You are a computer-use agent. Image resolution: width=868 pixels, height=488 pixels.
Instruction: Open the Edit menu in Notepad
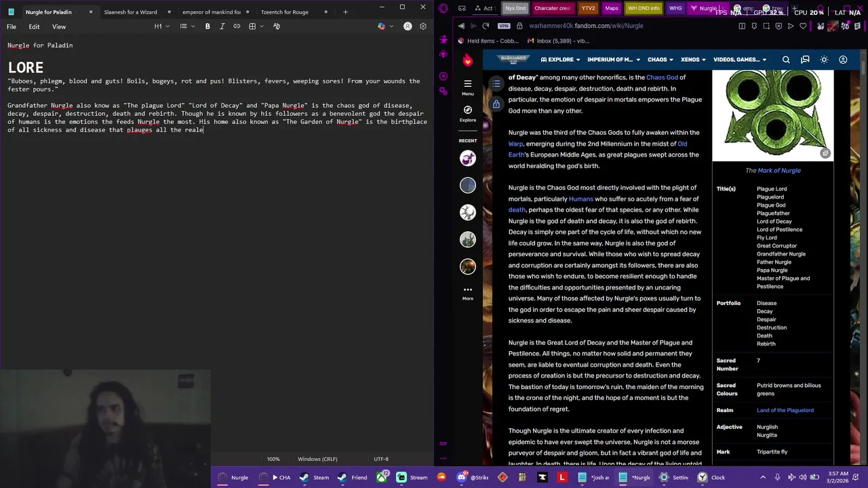[34, 26]
